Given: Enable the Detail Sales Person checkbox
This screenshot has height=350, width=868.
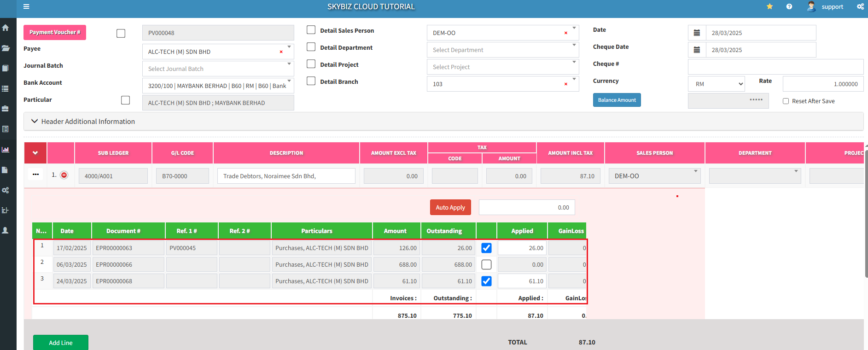Looking at the screenshot, I should pyautogui.click(x=311, y=30).
